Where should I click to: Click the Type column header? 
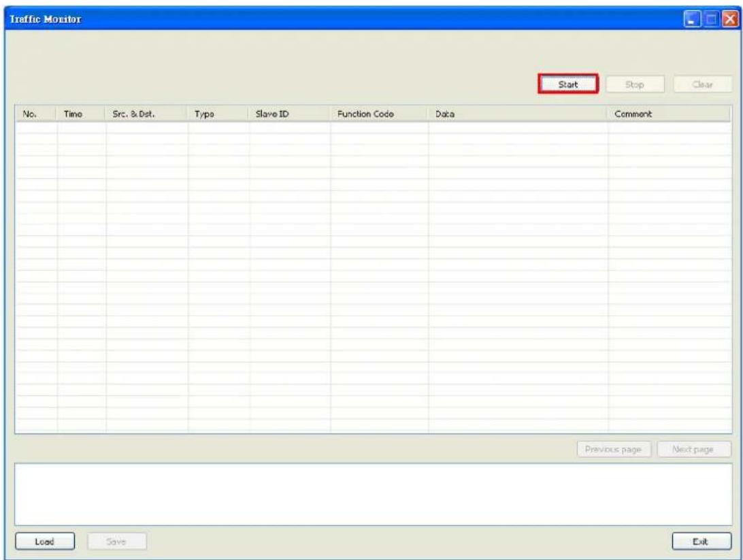(x=218, y=114)
